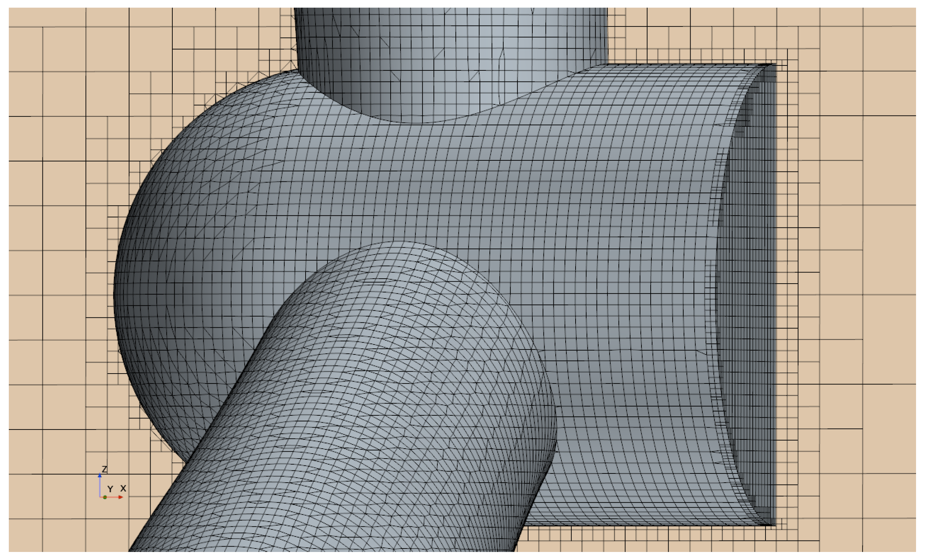Select the vertical cylinder at the top
Image resolution: width=926 pixels, height=560 pixels.
coord(452,57)
